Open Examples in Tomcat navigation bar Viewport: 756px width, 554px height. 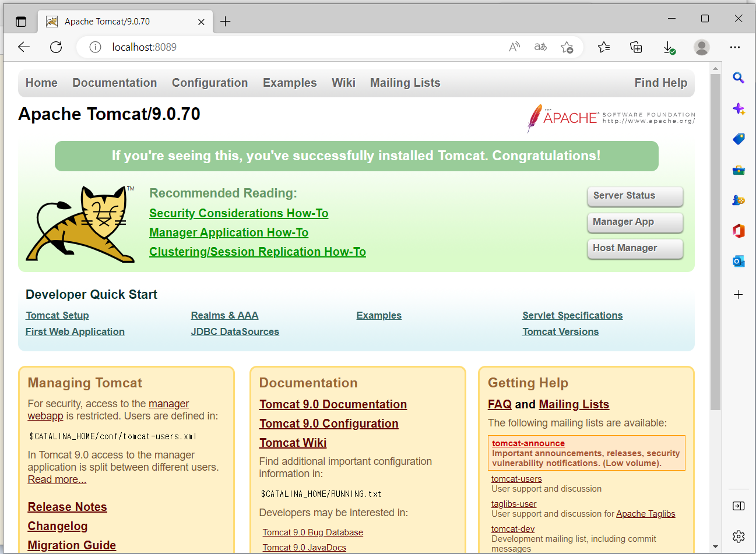(290, 83)
